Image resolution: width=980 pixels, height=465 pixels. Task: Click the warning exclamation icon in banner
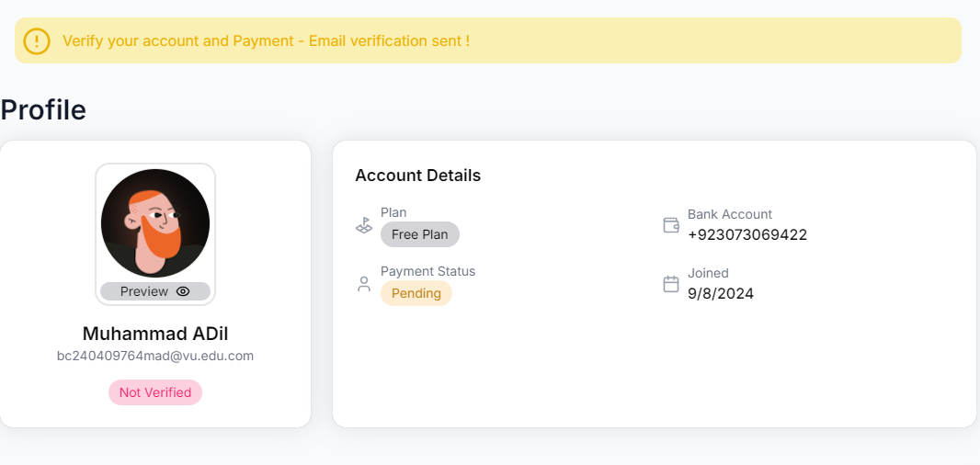(x=37, y=41)
